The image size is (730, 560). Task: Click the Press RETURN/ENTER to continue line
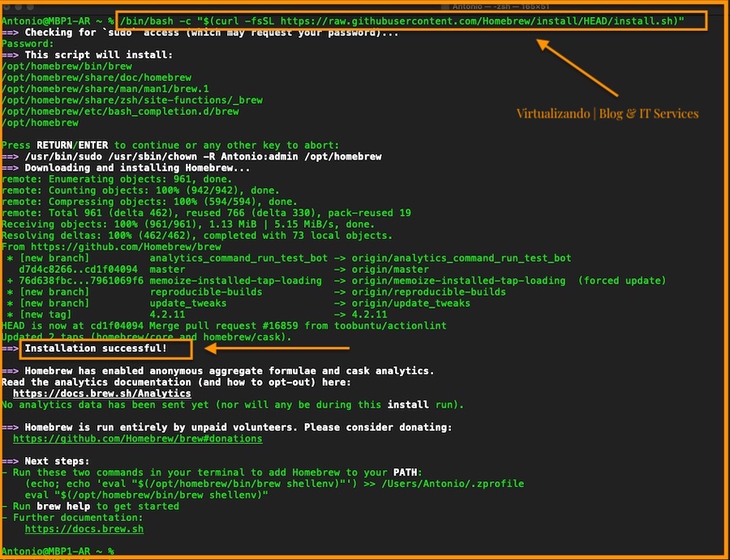coord(170,145)
